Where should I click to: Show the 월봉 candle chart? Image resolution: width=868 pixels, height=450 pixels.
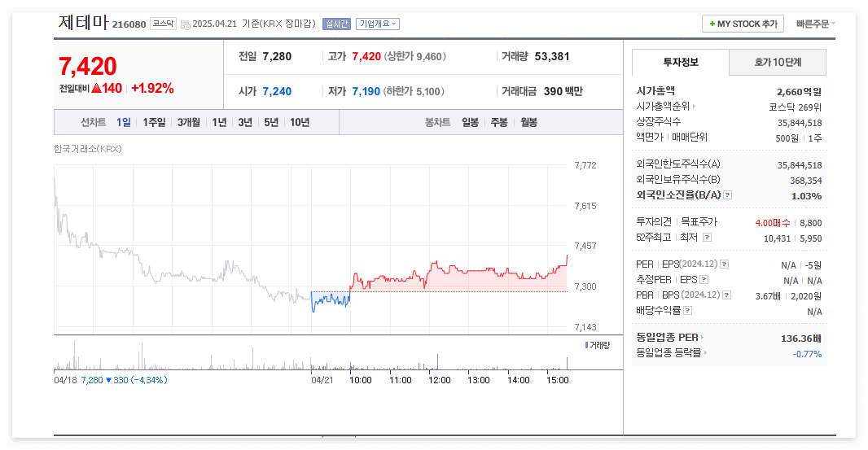click(528, 122)
